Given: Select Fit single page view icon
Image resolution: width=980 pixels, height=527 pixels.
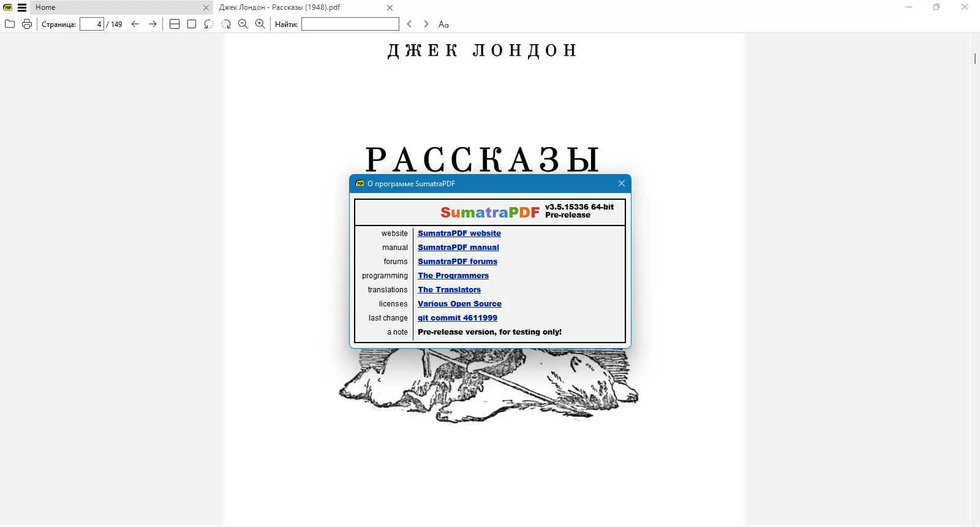Looking at the screenshot, I should 192,24.
